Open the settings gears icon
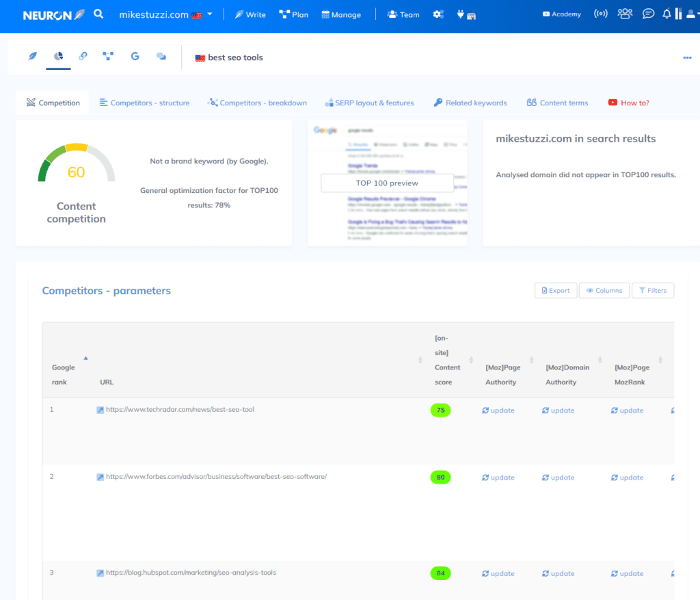The width and height of the screenshot is (700, 600). (438, 14)
